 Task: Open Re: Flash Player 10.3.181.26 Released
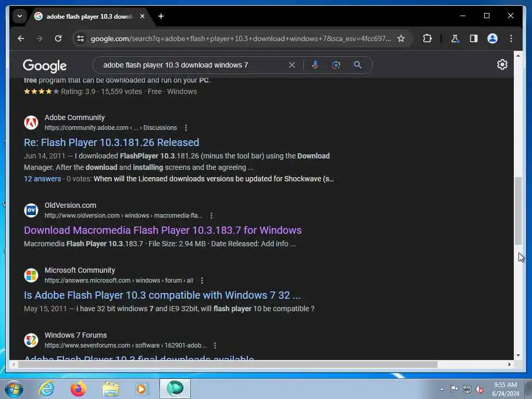pyautogui.click(x=111, y=142)
